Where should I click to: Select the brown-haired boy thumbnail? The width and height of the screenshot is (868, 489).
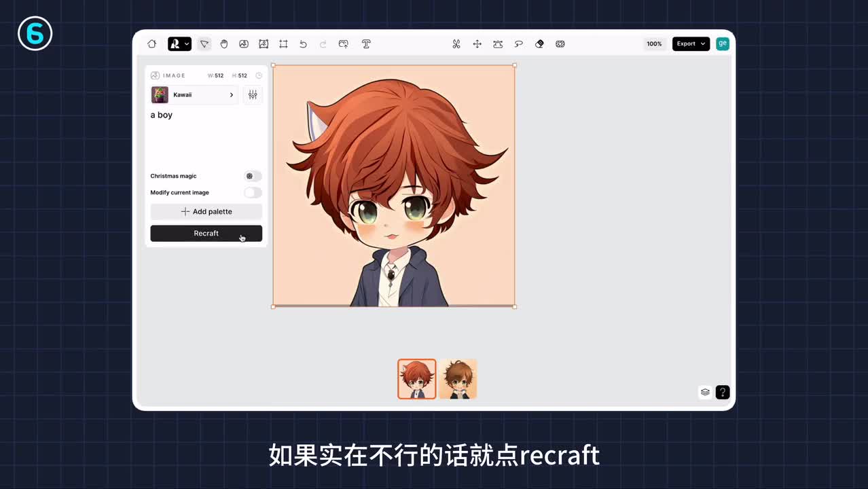(458, 379)
